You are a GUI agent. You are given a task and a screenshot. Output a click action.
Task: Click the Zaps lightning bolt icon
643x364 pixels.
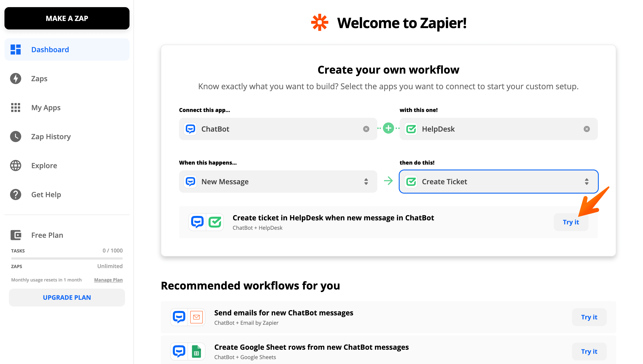pos(16,78)
